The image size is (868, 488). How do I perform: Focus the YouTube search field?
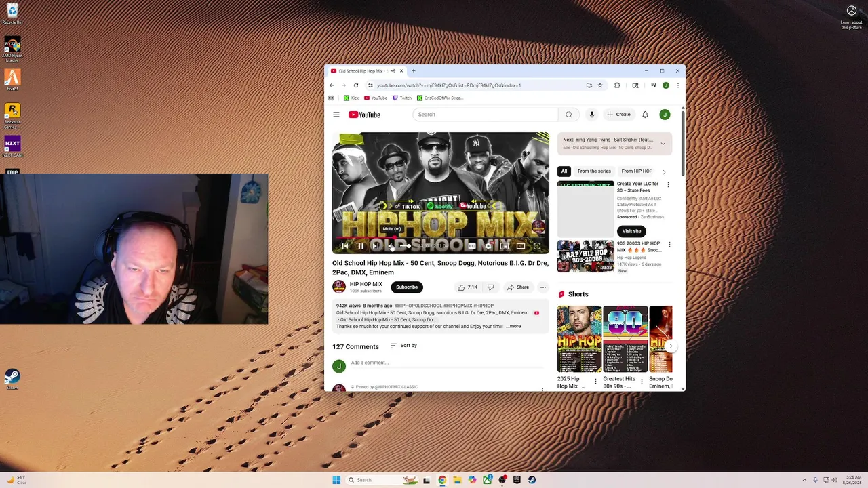(485, 115)
